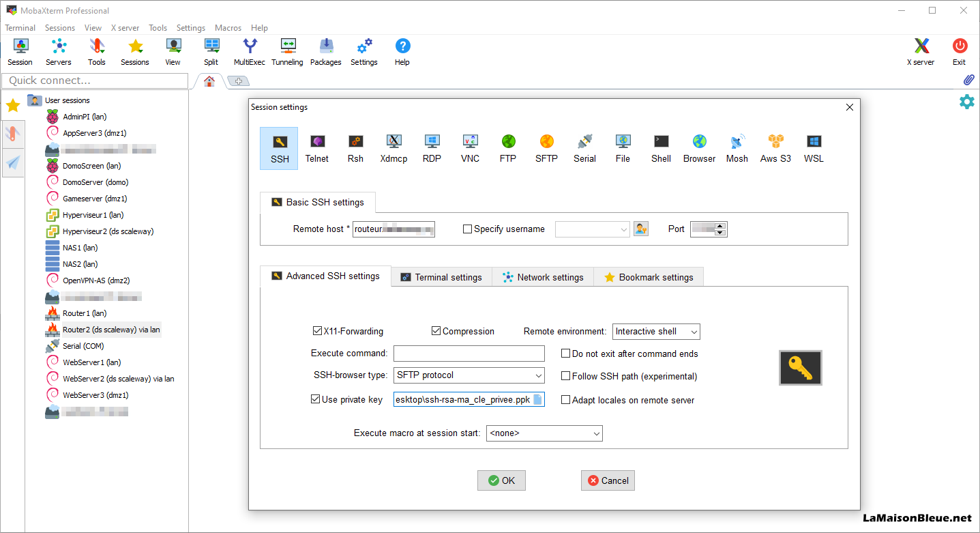Click the paperclip icon
This screenshot has width=980, height=533.
(x=968, y=80)
